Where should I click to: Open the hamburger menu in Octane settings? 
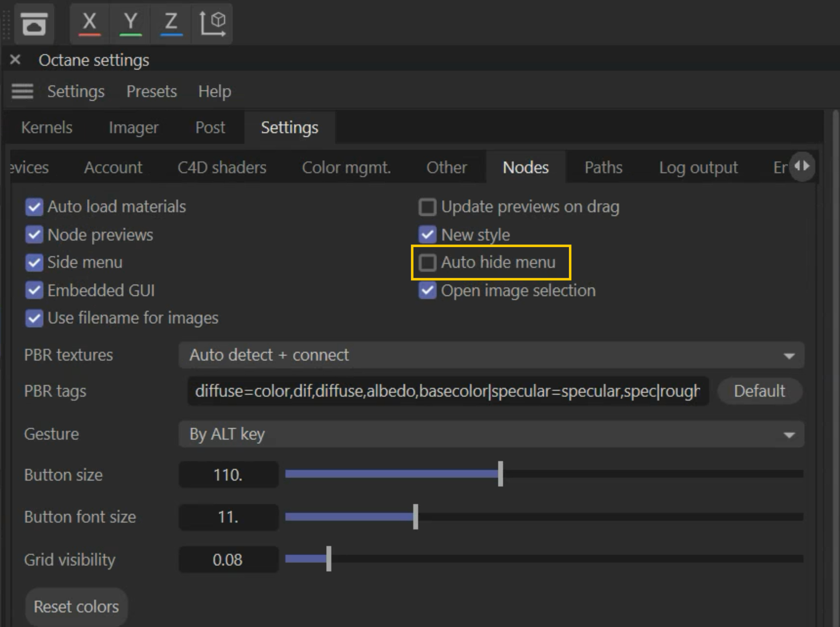point(22,91)
